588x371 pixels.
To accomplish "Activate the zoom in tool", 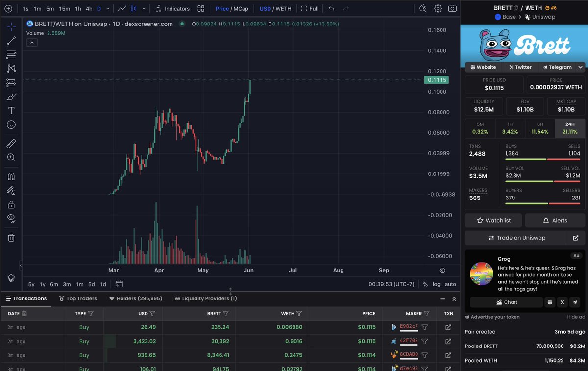I will pos(11,157).
